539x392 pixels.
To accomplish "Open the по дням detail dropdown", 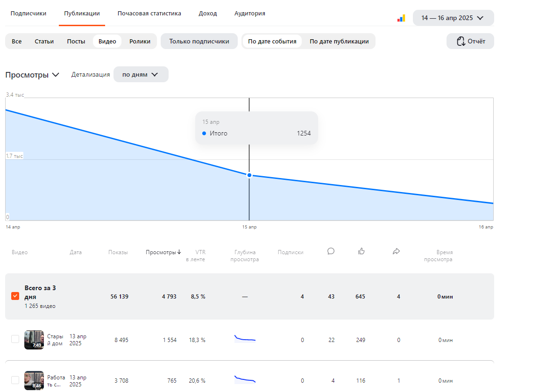I will [x=141, y=74].
